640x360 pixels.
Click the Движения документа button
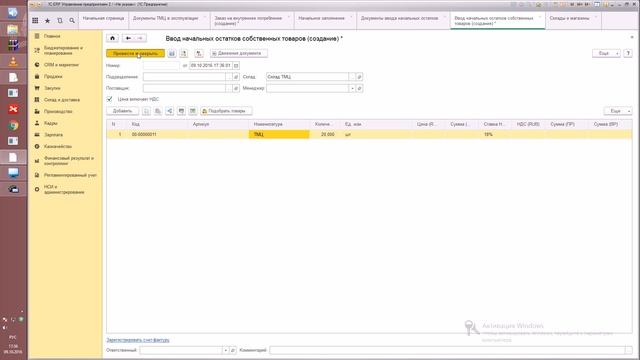point(239,53)
